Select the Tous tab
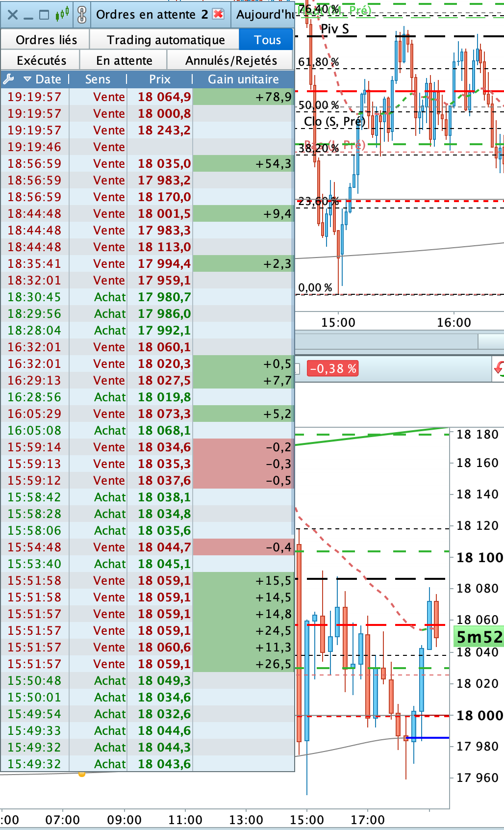This screenshot has width=504, height=830. 267,40
